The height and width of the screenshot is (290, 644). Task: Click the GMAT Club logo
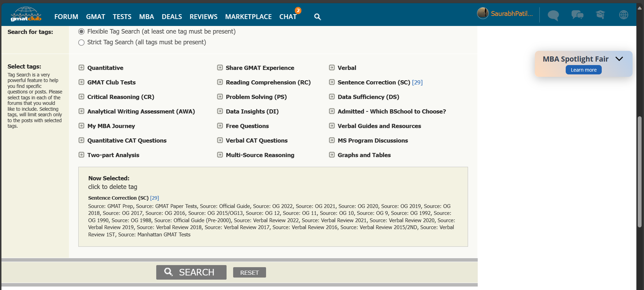26,14
